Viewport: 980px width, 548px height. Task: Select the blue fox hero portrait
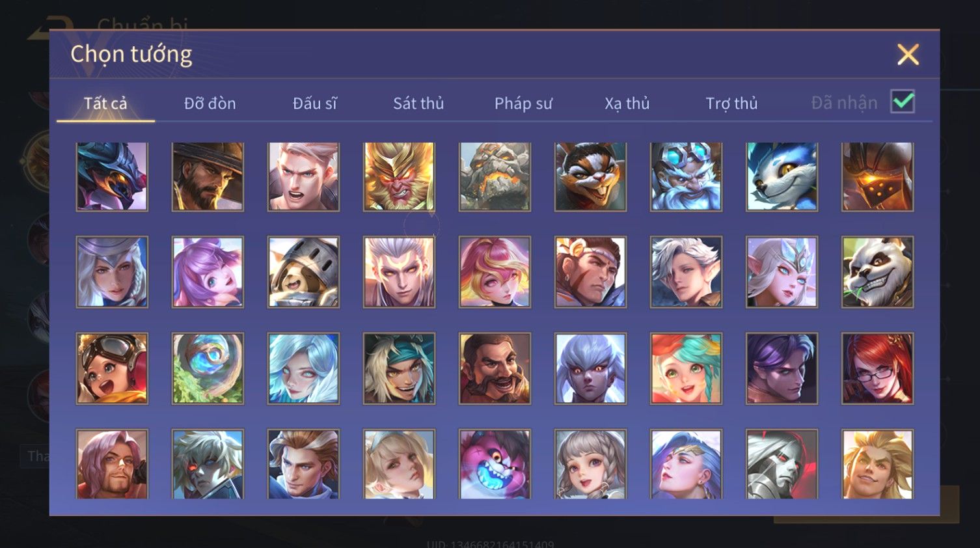pyautogui.click(x=782, y=176)
